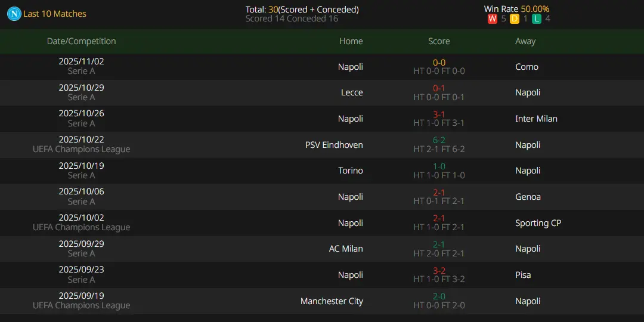Open the 3-2 score against Pisa
Viewport: 644px width, 322px height.
coord(439,271)
